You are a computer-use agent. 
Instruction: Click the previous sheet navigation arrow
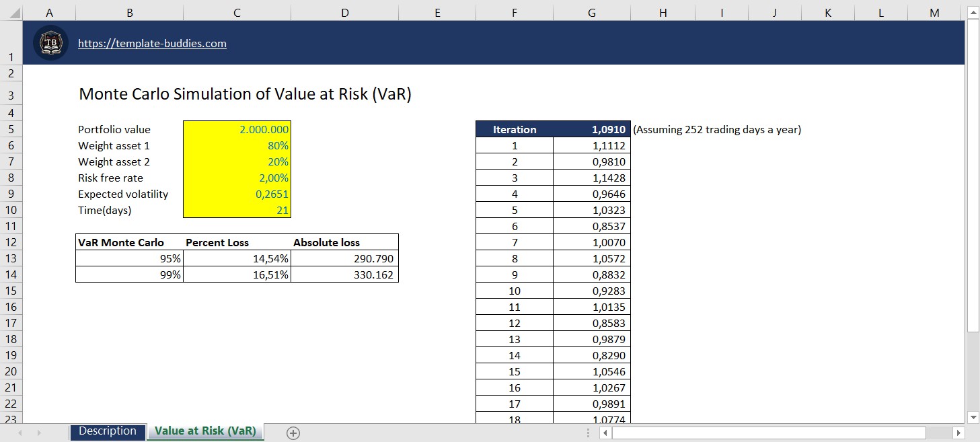tap(20, 433)
